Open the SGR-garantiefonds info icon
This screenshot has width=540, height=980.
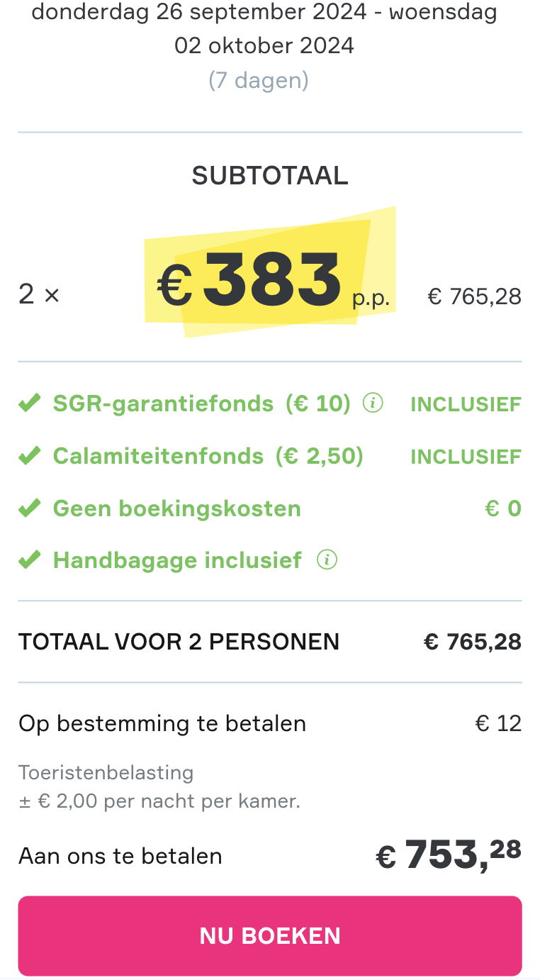coord(373,403)
